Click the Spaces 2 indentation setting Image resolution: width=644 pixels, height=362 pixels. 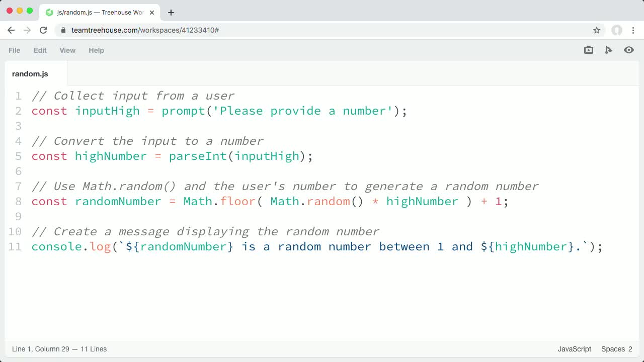click(616, 349)
